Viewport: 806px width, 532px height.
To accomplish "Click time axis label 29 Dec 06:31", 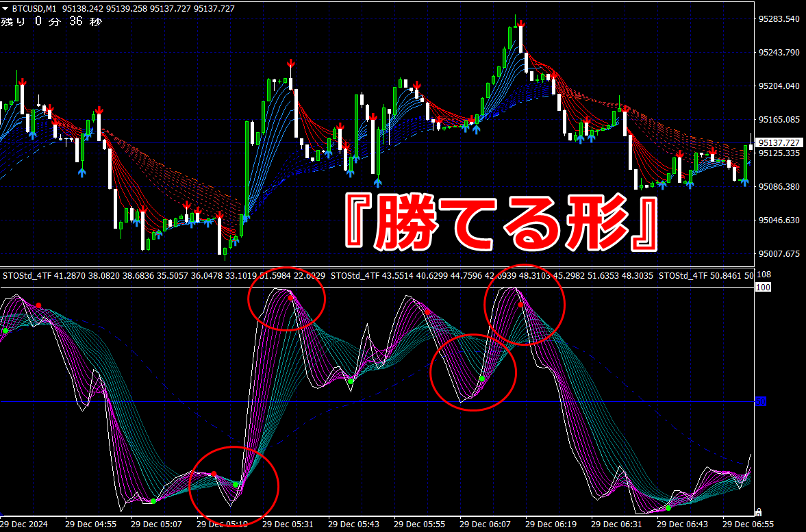I will (617, 524).
